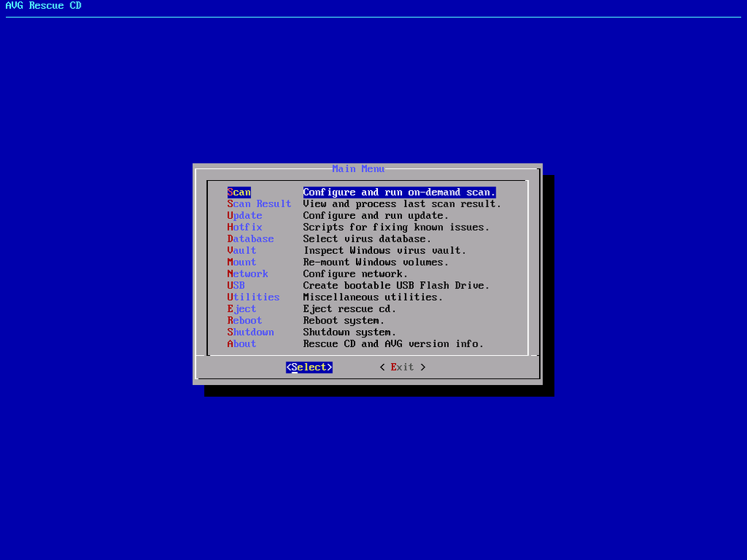The width and height of the screenshot is (747, 560).
Task: Click the 'AVG Rescue CD' header text
Action: [x=43, y=6]
